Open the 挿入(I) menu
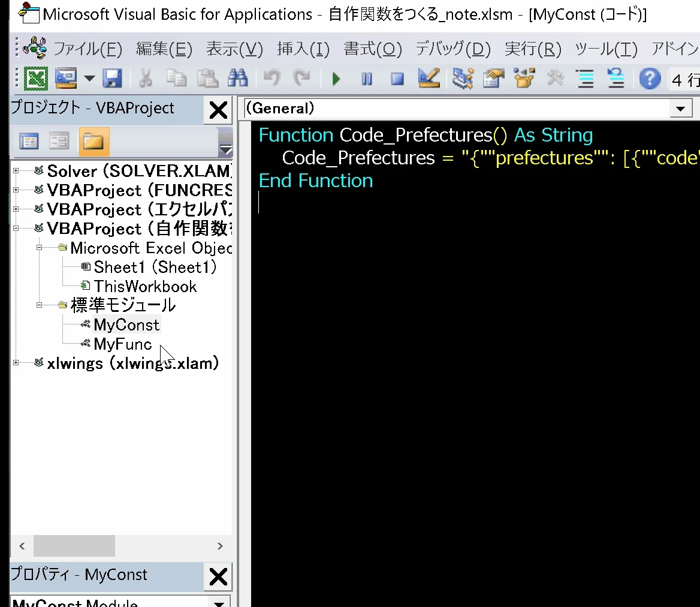 click(x=303, y=49)
